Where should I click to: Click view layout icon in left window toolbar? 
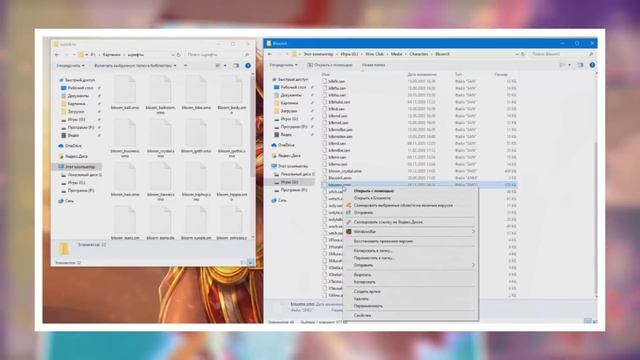coord(218,65)
